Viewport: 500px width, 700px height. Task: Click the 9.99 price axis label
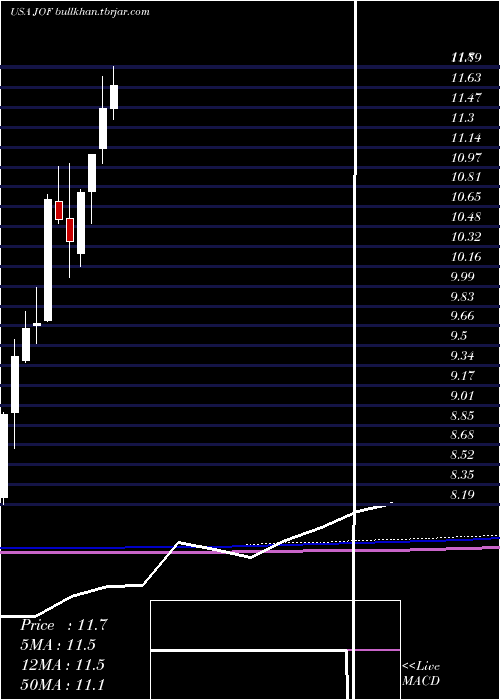click(x=462, y=276)
